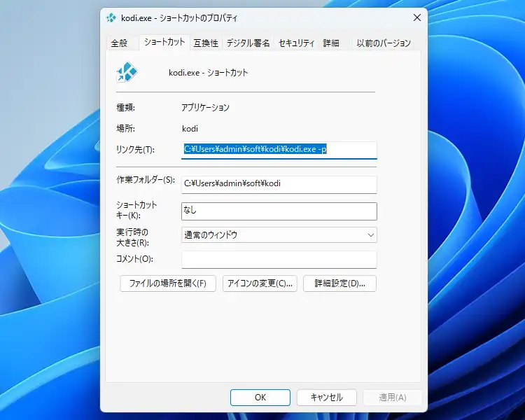525x420 pixels.
Task: Open 詳細設定 advanced settings
Action: tap(339, 283)
